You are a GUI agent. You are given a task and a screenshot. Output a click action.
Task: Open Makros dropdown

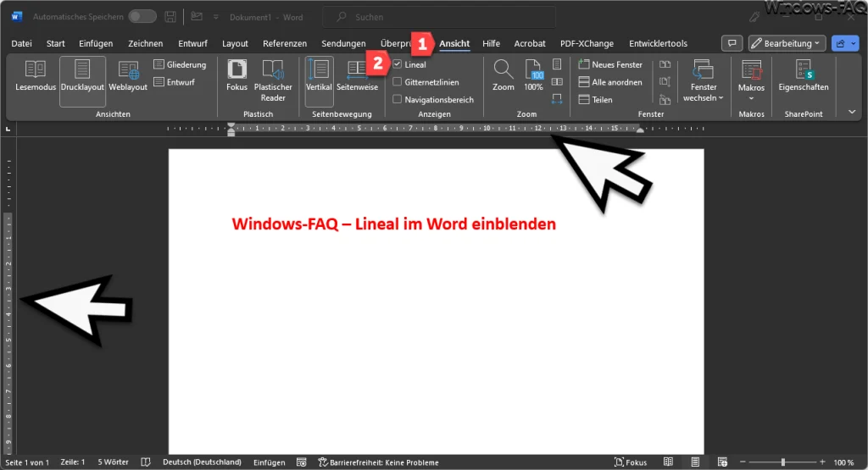point(751,80)
